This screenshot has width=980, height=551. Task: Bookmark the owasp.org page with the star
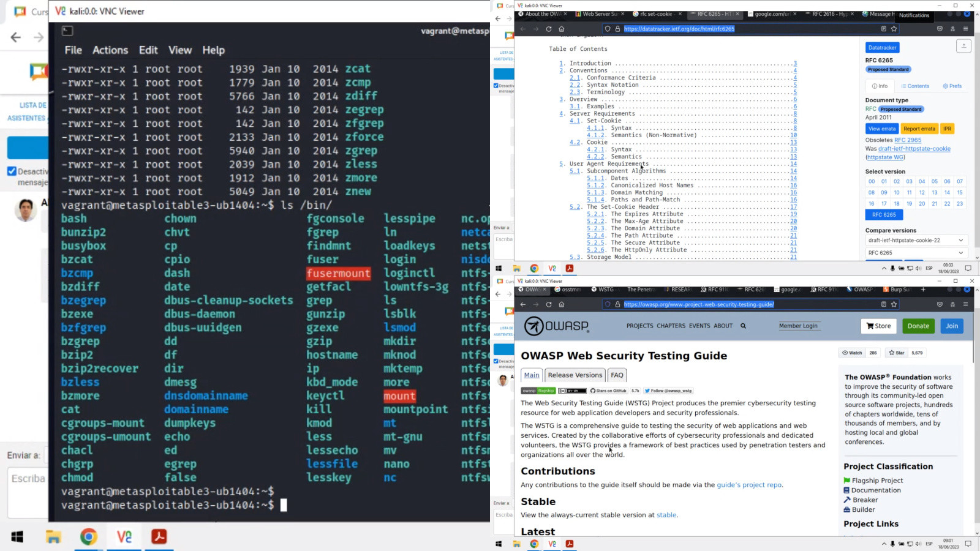click(x=894, y=304)
